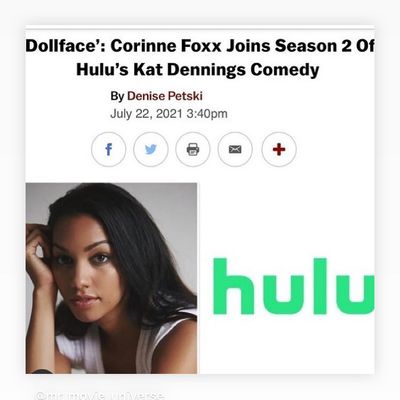Screen dimensions: 400x400
Task: Open the actress portrait photo
Action: click(x=111, y=278)
